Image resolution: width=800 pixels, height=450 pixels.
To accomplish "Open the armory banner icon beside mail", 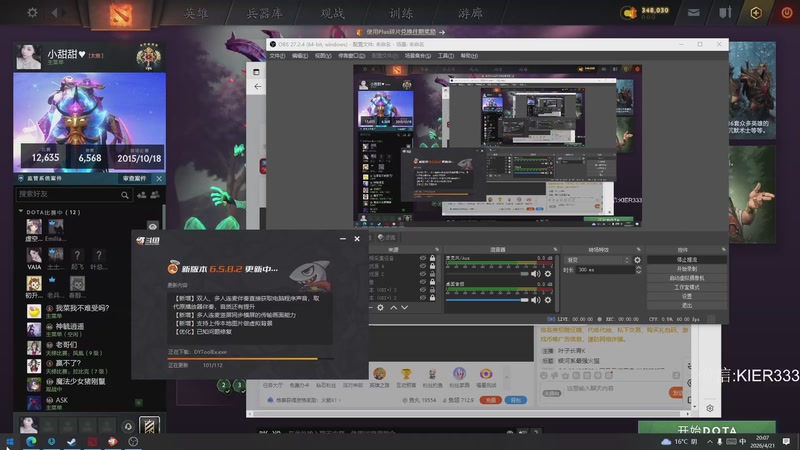I will (x=725, y=12).
